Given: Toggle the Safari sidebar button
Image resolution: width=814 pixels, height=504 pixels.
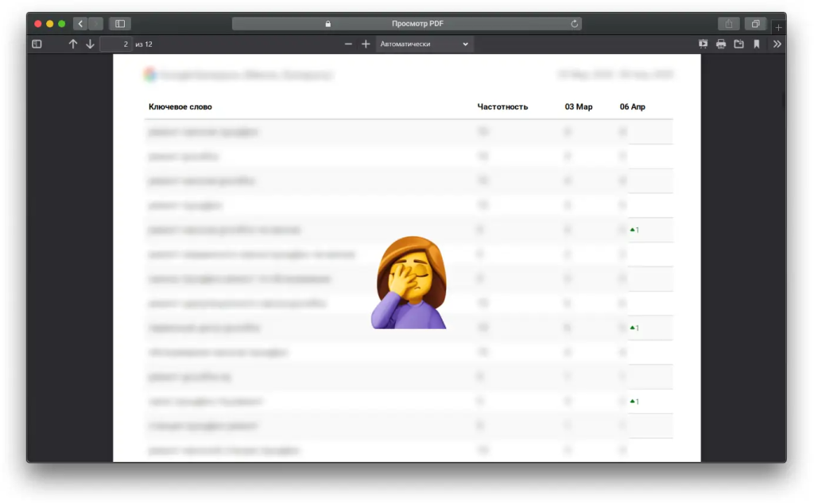Looking at the screenshot, I should pyautogui.click(x=120, y=24).
